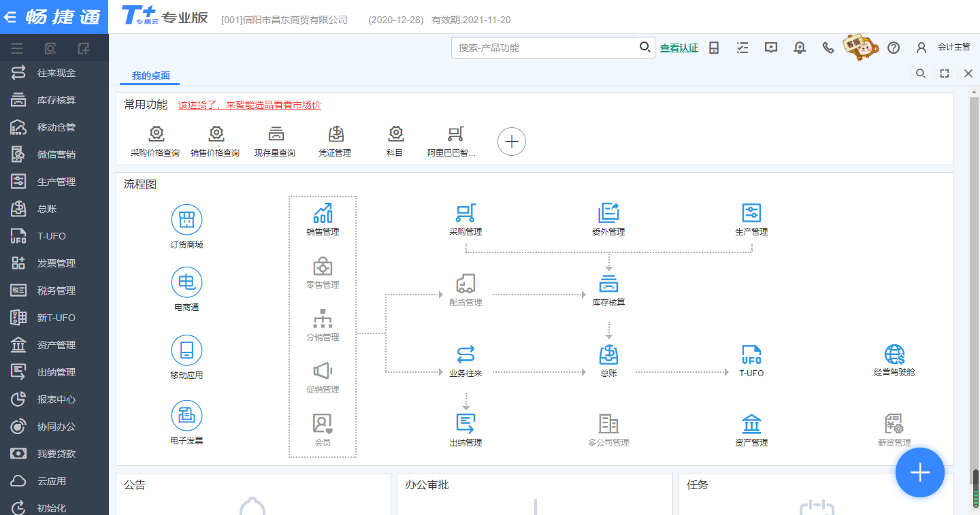Image resolution: width=980 pixels, height=515 pixels.
Task: Open the message bubble icon in the top toolbar
Action: tap(771, 48)
